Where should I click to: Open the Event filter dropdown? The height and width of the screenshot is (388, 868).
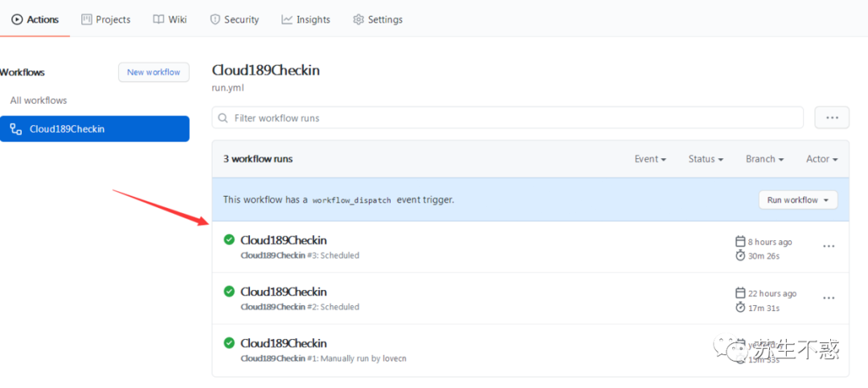(650, 159)
